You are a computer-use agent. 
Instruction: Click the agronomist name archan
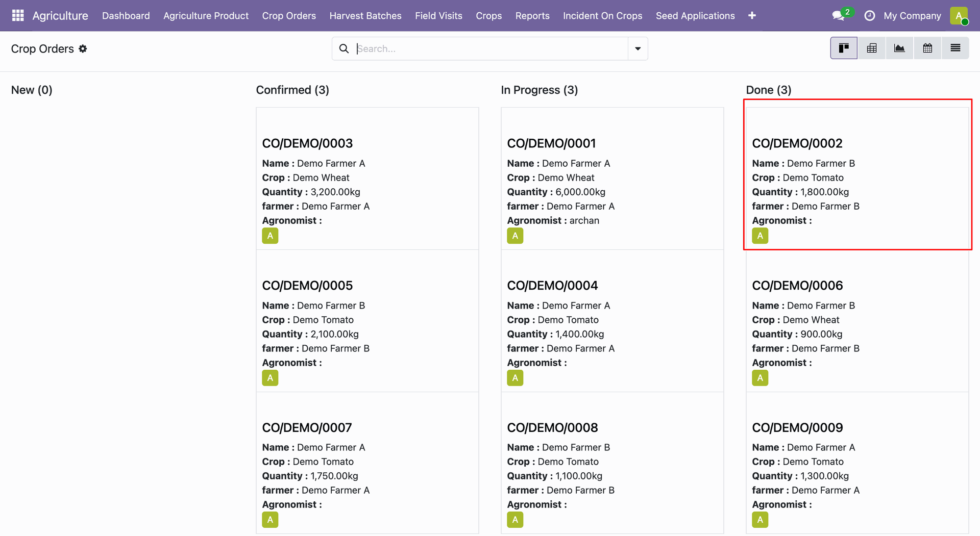click(584, 220)
